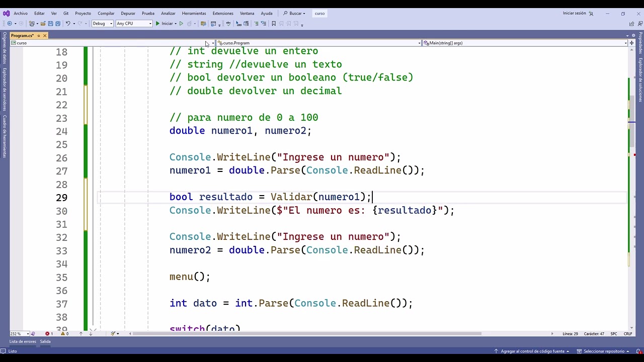The image size is (644, 362).
Task: Open file with the folder icon
Action: [x=43, y=24]
